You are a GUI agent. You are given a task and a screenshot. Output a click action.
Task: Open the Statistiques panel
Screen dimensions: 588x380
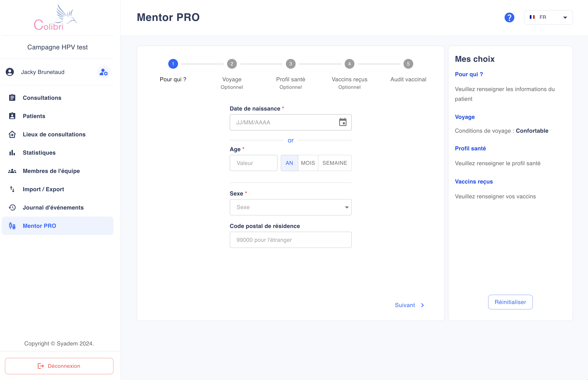[39, 152]
